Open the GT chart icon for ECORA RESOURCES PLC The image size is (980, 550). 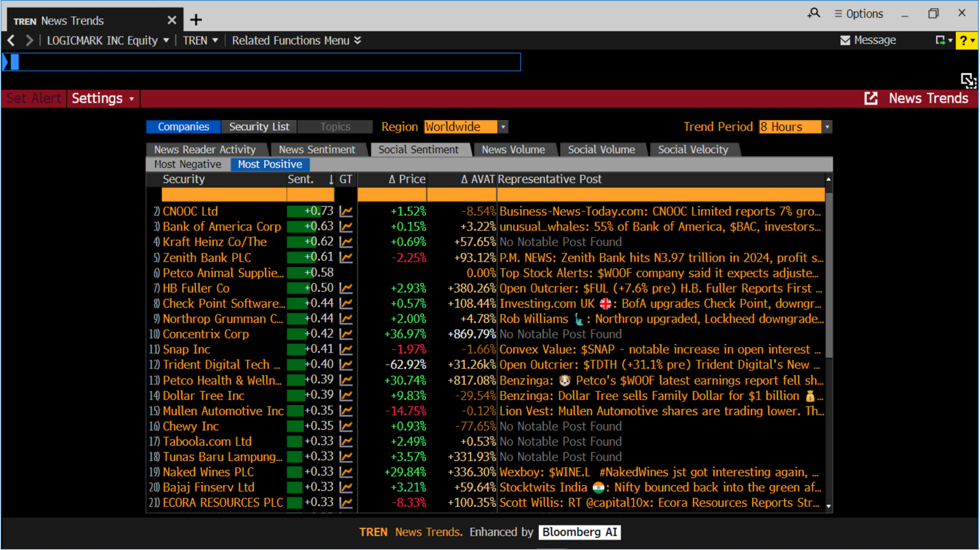click(x=346, y=503)
